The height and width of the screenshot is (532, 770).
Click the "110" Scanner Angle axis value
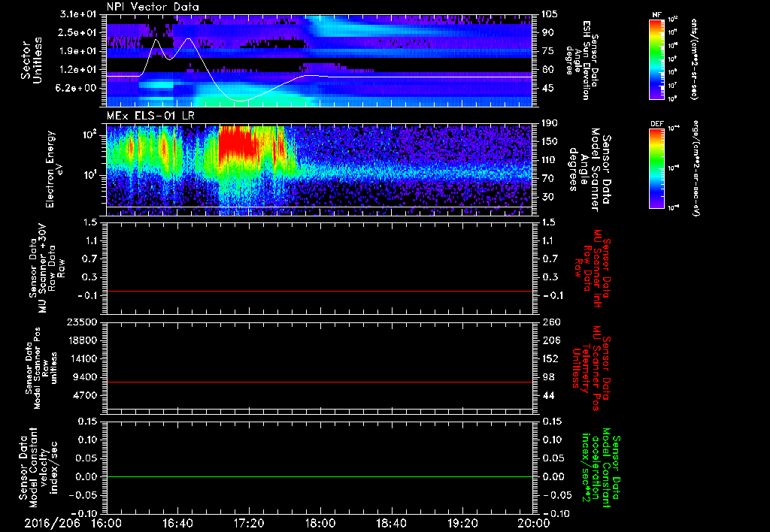pyautogui.click(x=549, y=160)
